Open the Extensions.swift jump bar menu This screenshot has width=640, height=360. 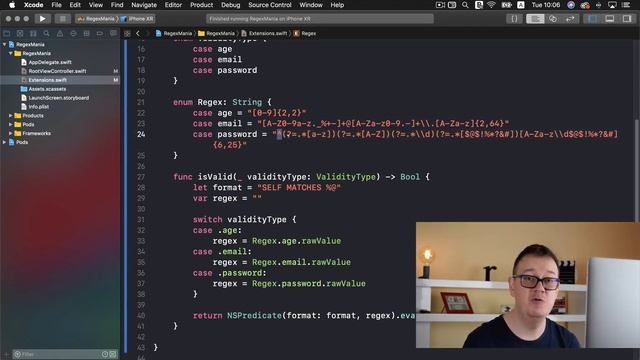pyautogui.click(x=264, y=33)
